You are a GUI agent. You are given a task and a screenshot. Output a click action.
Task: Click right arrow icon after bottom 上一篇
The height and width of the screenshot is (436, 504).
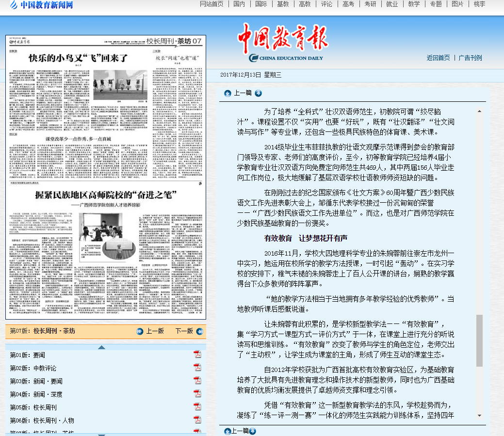[253, 431]
